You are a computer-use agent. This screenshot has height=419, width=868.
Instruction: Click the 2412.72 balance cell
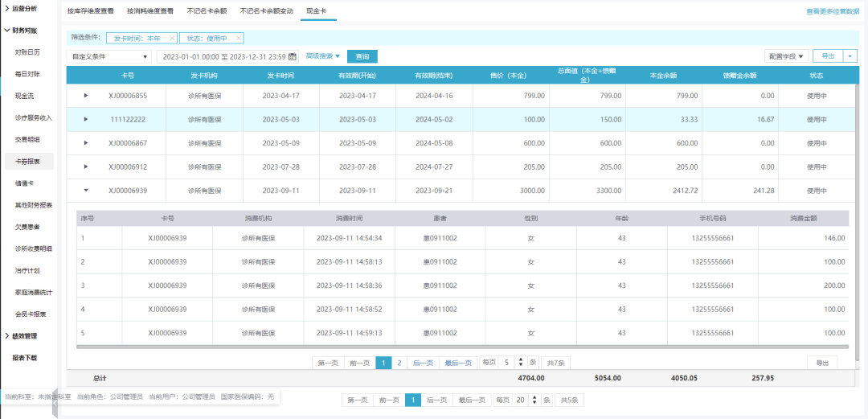click(x=664, y=191)
